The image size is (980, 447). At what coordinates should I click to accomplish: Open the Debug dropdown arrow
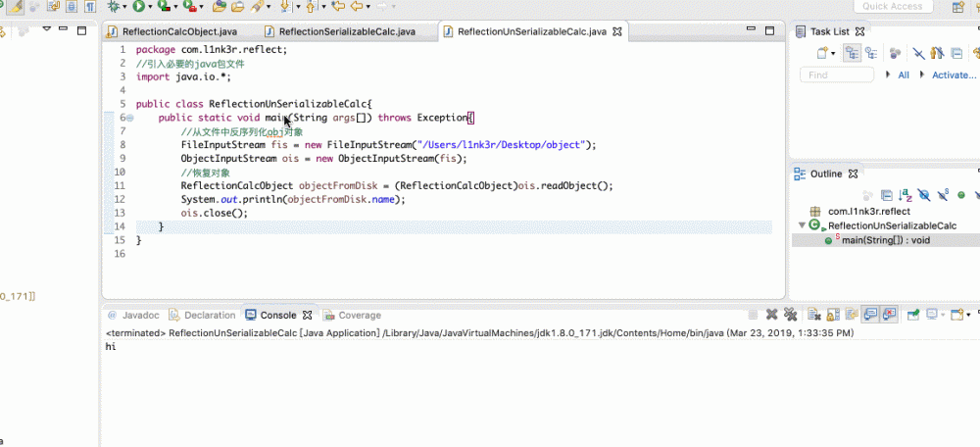click(125, 6)
